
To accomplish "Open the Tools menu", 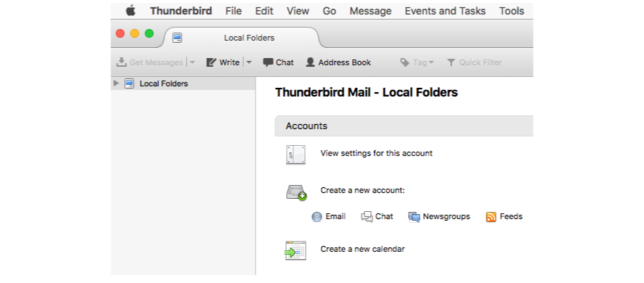I will [511, 11].
